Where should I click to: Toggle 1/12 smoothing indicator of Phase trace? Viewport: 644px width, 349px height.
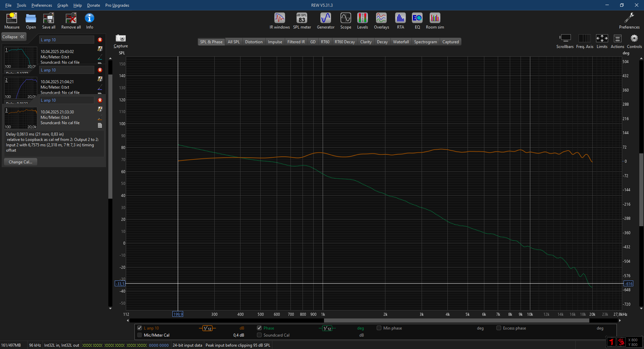pyautogui.click(x=327, y=328)
